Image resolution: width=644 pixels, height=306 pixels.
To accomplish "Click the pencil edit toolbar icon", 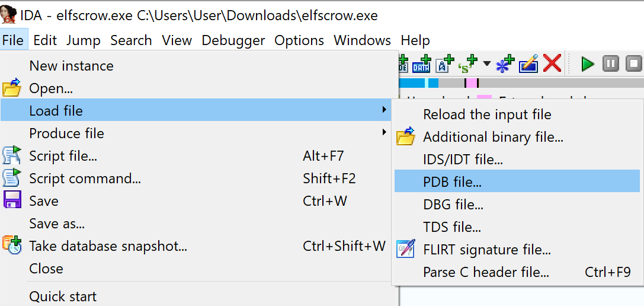I will tap(528, 64).
